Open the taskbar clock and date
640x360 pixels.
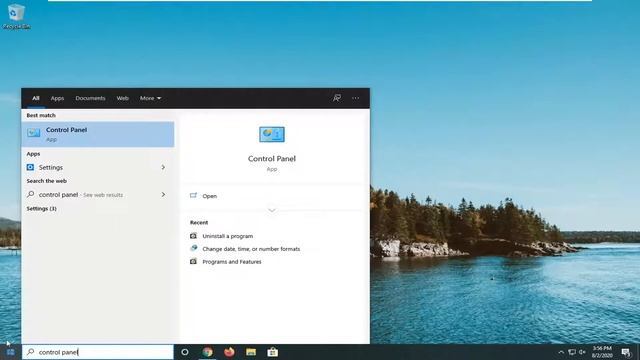pos(602,352)
